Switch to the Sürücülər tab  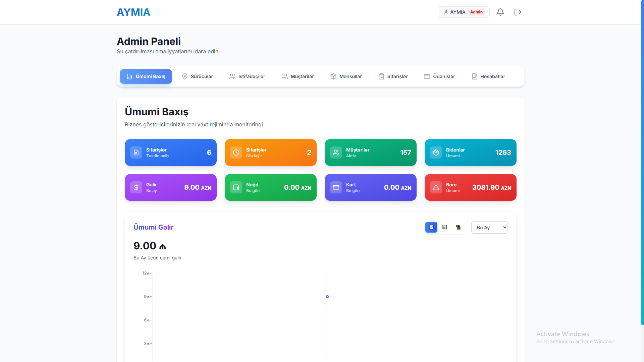click(198, 76)
